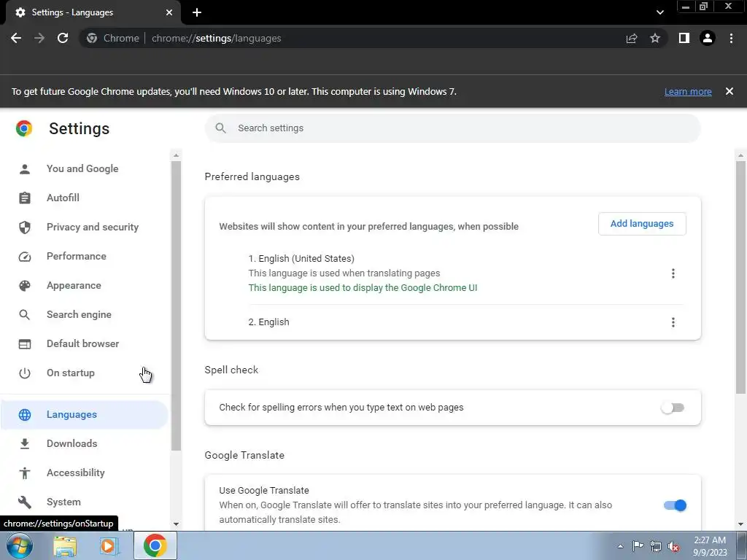Open the tab search chevron
Screen dimensions: 747x560
point(659,12)
